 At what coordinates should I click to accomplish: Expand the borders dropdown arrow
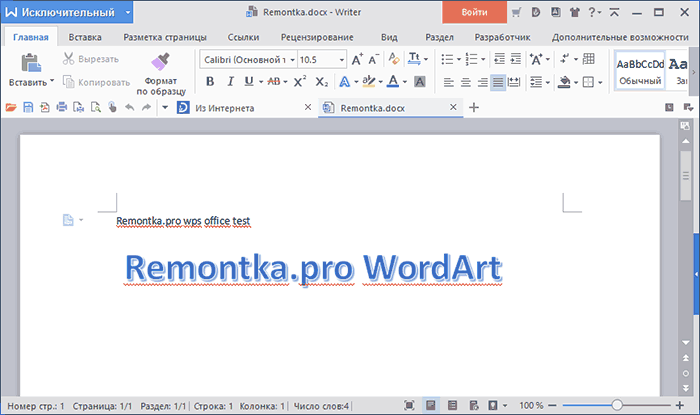point(600,83)
